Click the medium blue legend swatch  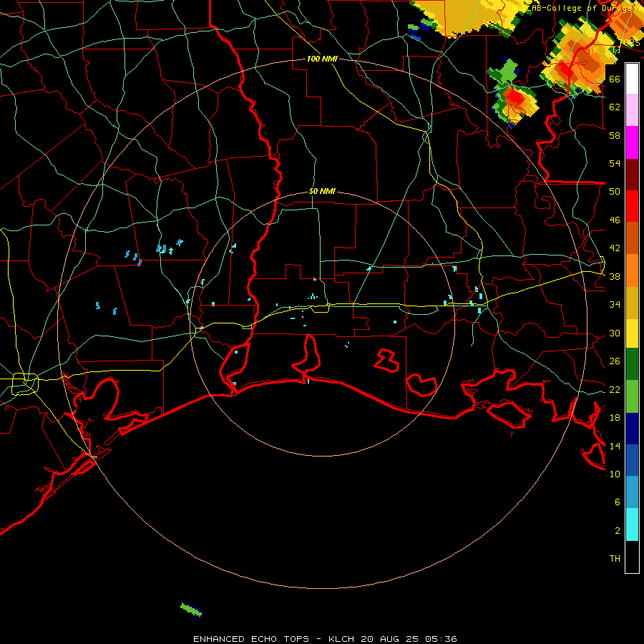[632, 460]
